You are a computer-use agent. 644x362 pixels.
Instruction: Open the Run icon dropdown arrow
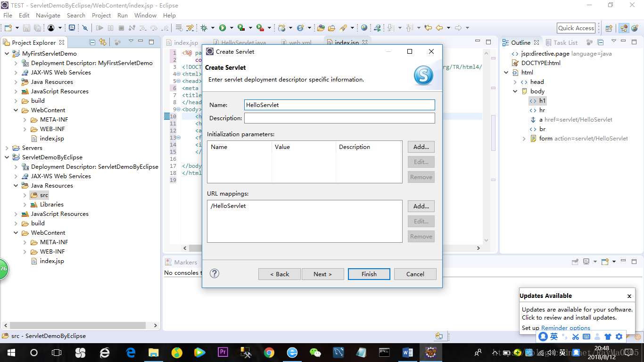pyautogui.click(x=231, y=28)
